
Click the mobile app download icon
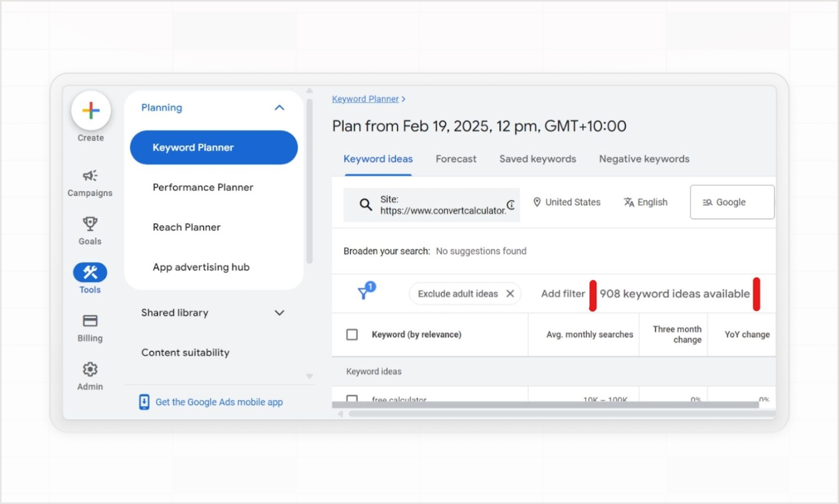click(144, 402)
